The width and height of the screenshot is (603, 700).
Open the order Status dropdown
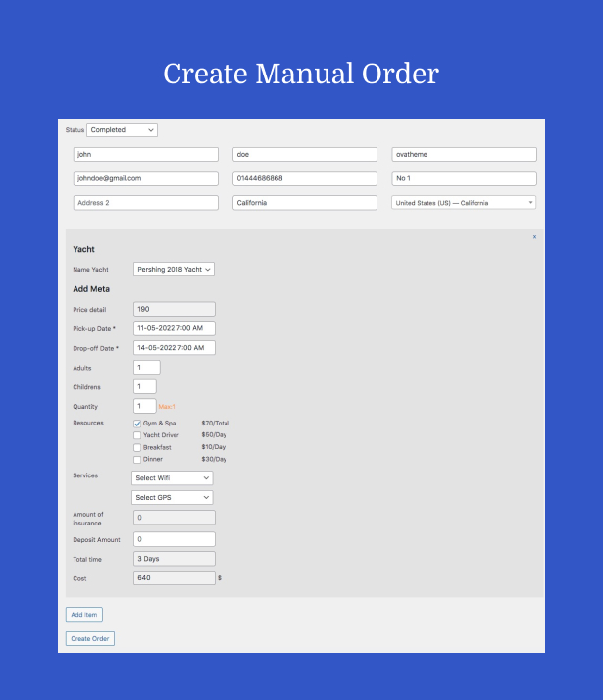coord(122,129)
